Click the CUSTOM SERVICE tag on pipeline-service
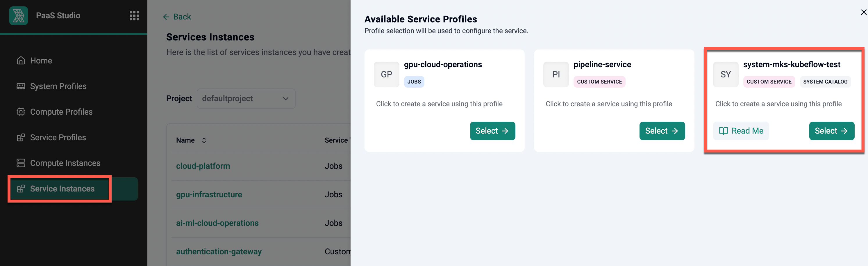Screen dimensions: 868x266 [599, 81]
